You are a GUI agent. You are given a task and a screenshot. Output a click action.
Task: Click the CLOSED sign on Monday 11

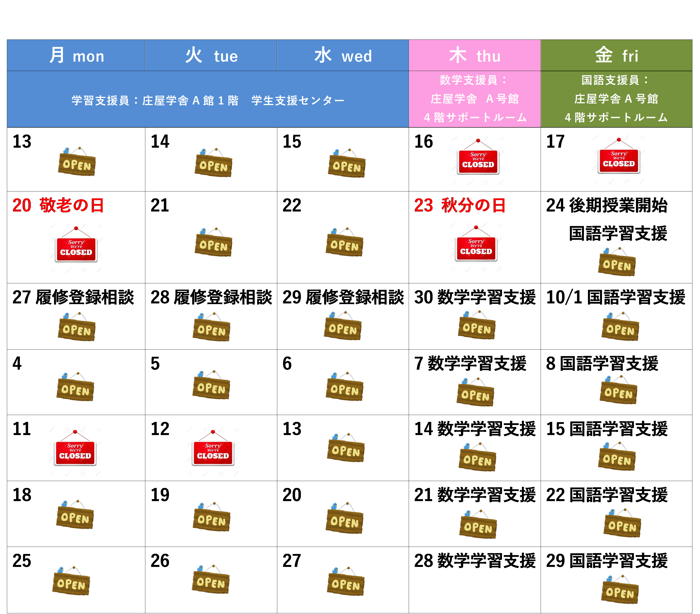tap(75, 448)
